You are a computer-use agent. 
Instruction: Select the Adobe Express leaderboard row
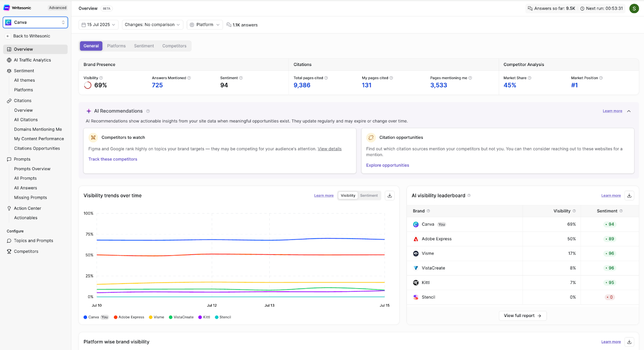point(437,239)
